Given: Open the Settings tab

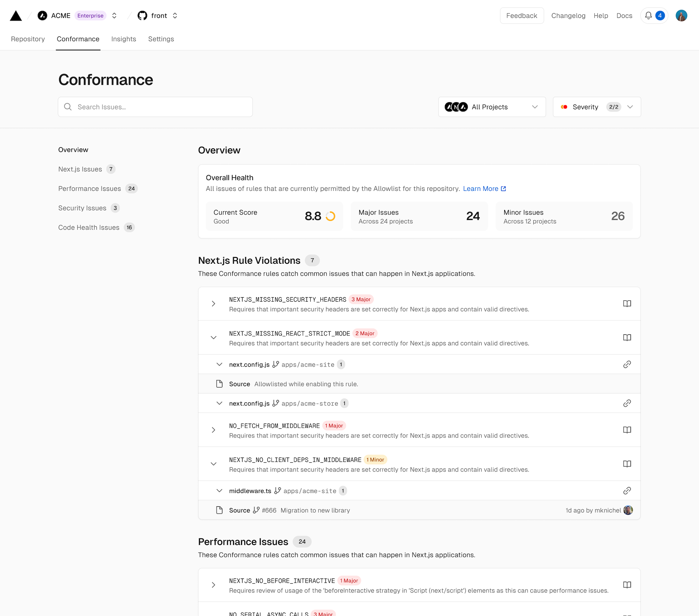Looking at the screenshot, I should pos(161,39).
